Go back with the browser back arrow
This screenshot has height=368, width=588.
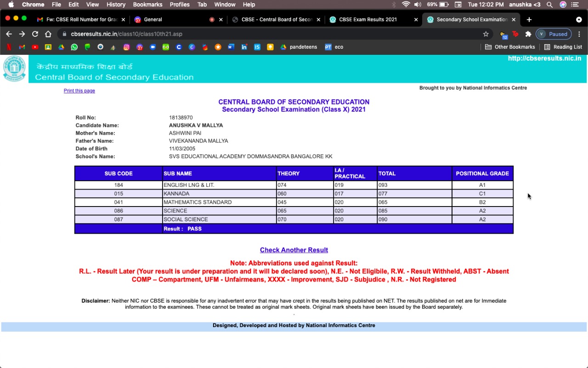click(x=9, y=34)
